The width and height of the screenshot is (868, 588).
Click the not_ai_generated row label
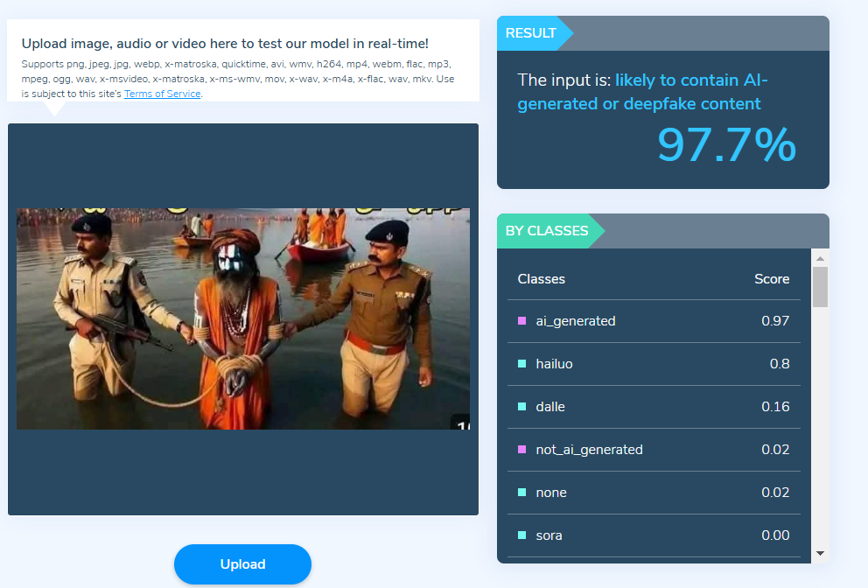(x=589, y=450)
